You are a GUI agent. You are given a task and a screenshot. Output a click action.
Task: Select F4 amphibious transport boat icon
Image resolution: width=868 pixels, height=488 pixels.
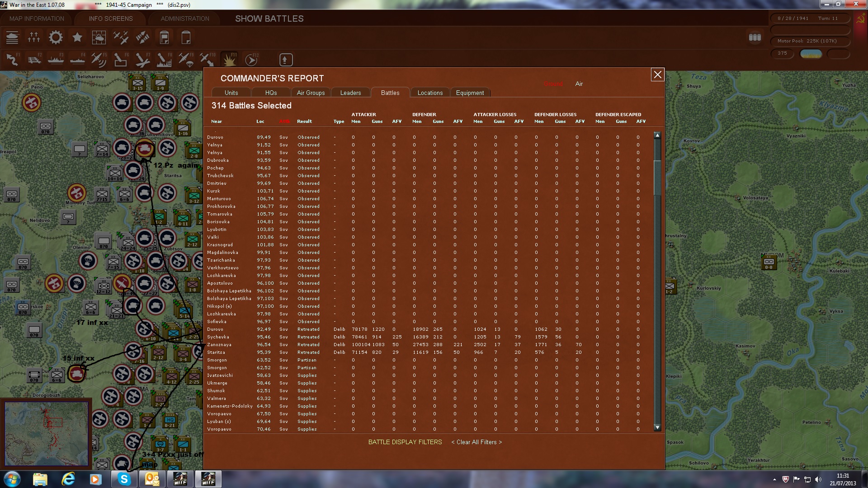click(x=77, y=60)
